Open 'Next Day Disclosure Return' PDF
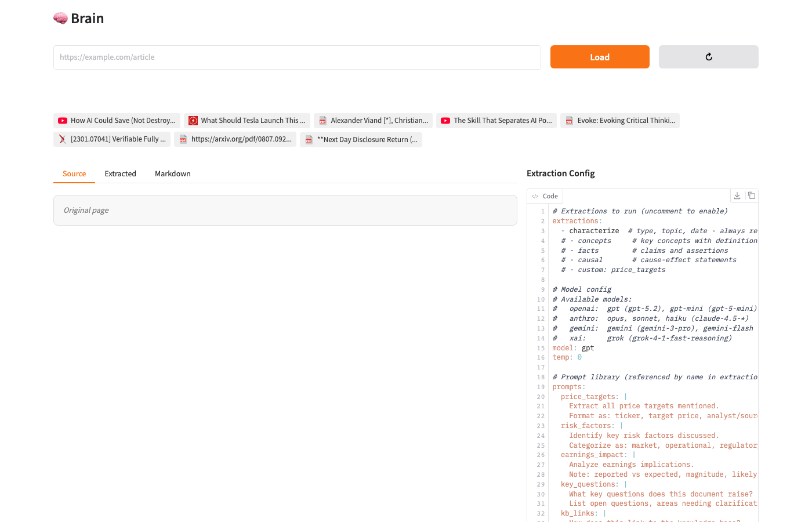Viewport: 812px width, 522px height. tap(361, 140)
